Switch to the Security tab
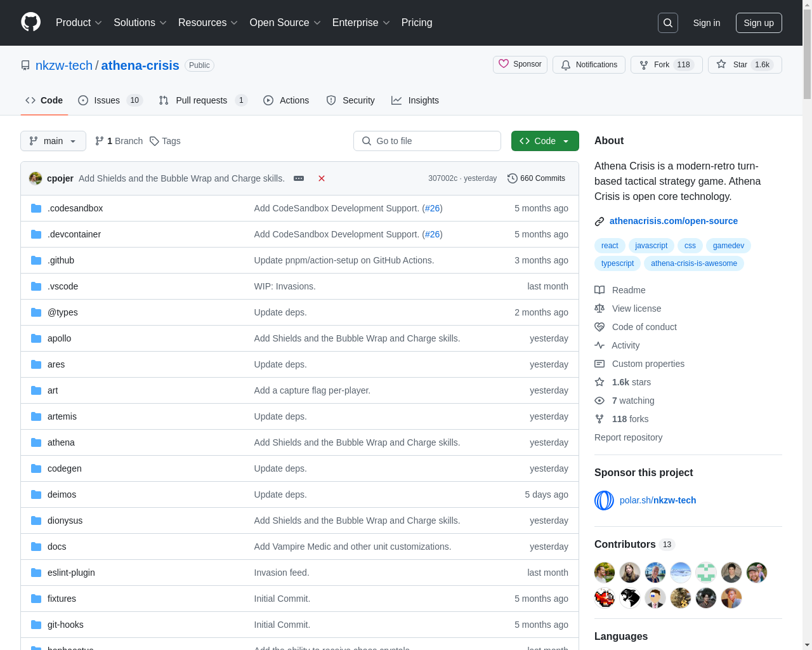This screenshot has width=812, height=650. pos(350,100)
